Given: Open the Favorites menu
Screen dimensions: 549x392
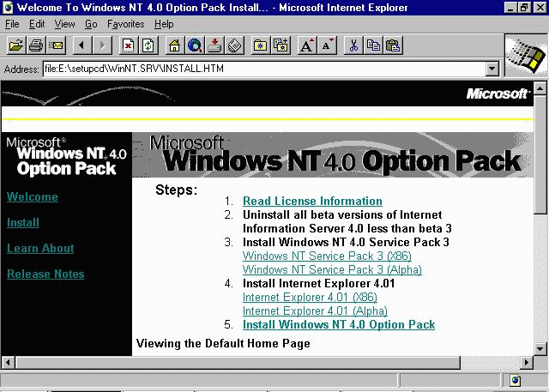Looking at the screenshot, I should [x=125, y=24].
